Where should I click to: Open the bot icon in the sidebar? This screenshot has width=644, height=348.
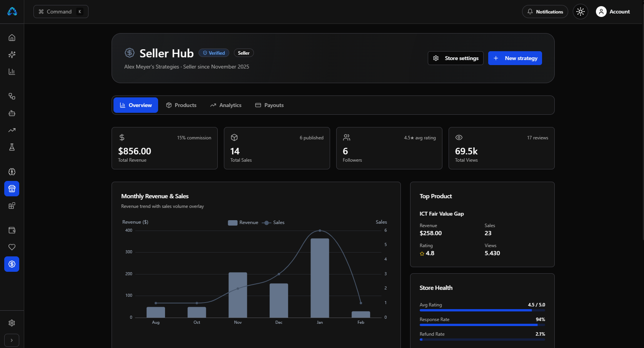[12, 113]
